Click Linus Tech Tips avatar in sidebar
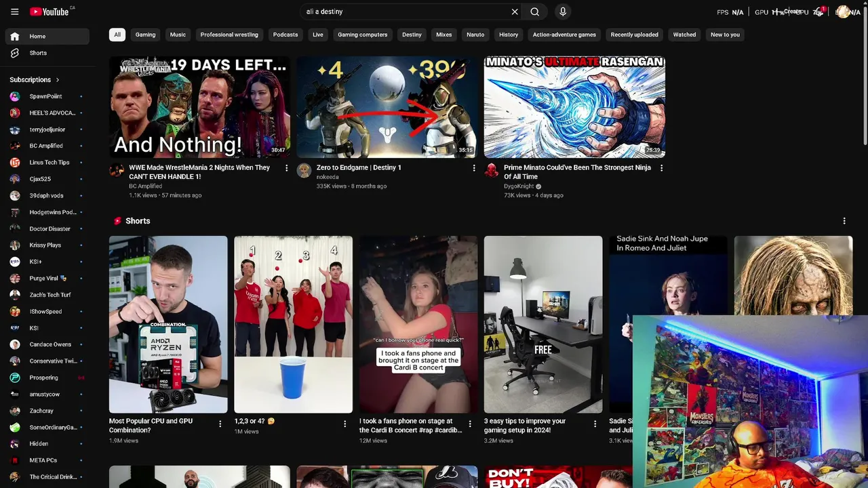868x488 pixels. [15, 163]
